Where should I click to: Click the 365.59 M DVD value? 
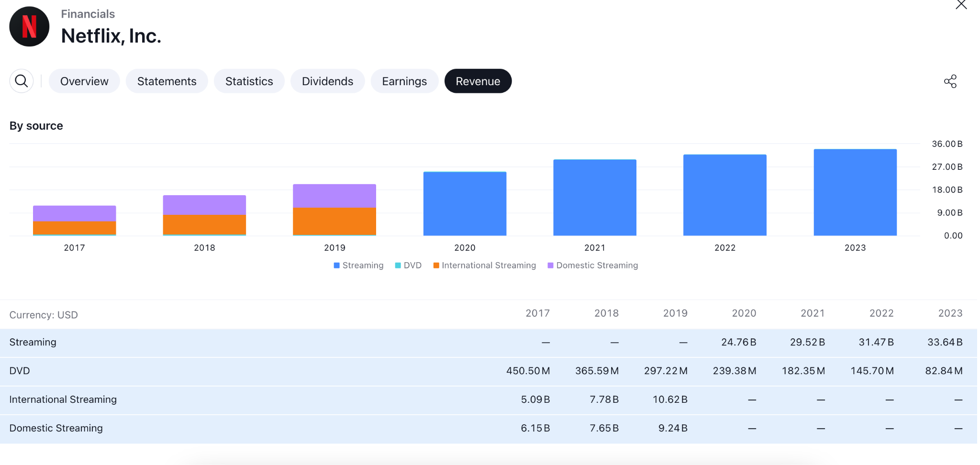597,371
